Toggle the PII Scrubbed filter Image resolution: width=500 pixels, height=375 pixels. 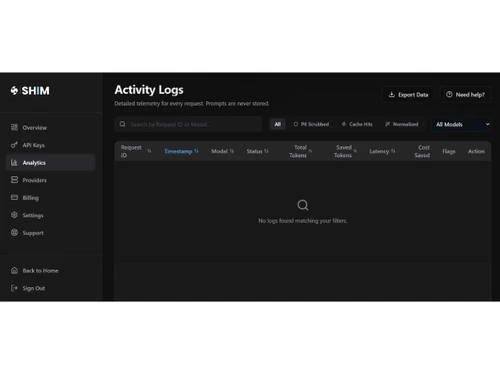click(x=311, y=124)
